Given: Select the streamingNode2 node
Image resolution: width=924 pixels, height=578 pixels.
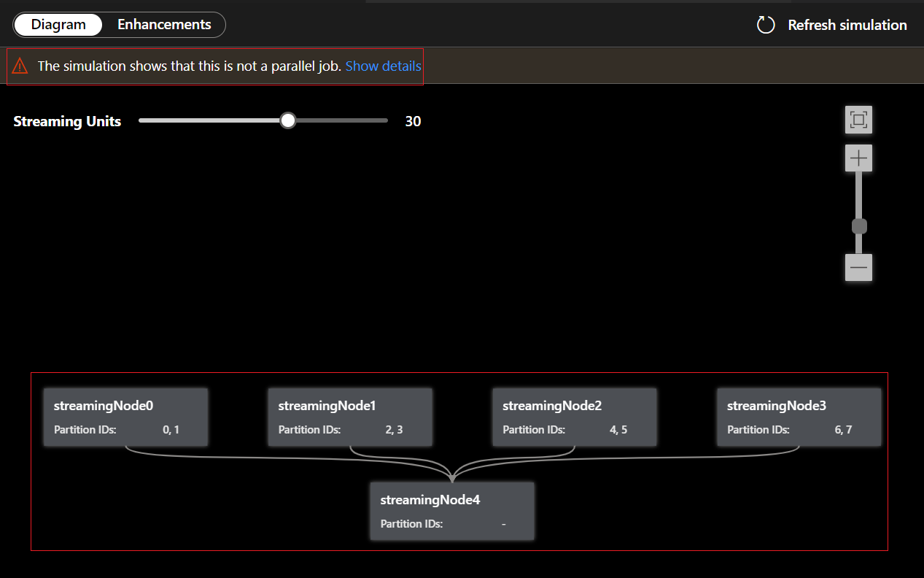Looking at the screenshot, I should pyautogui.click(x=575, y=417).
